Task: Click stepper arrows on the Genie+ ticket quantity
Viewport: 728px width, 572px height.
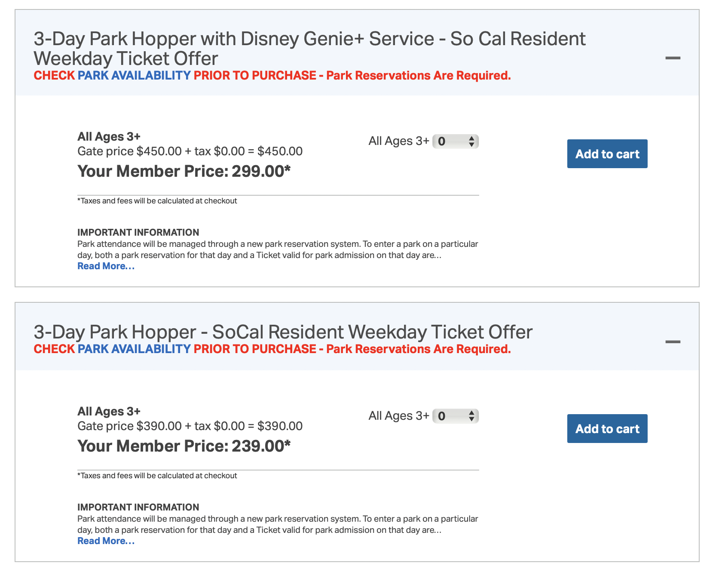Action: (471, 141)
